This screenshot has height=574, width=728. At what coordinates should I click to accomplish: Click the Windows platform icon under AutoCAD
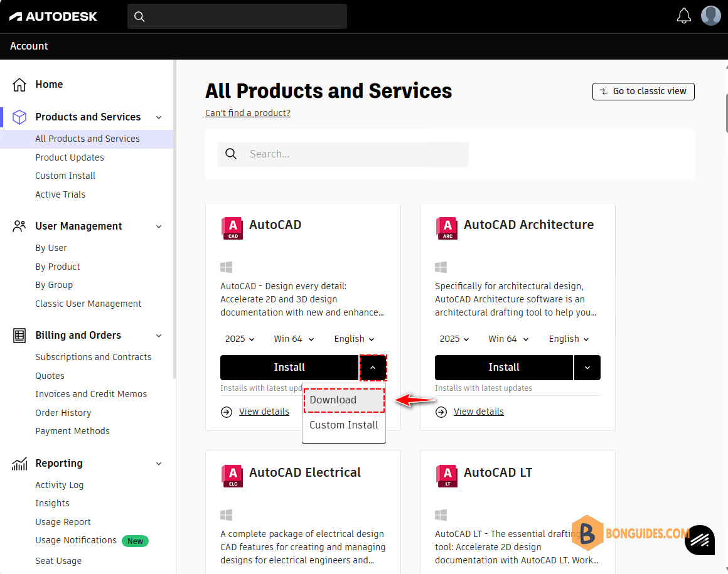click(x=226, y=267)
